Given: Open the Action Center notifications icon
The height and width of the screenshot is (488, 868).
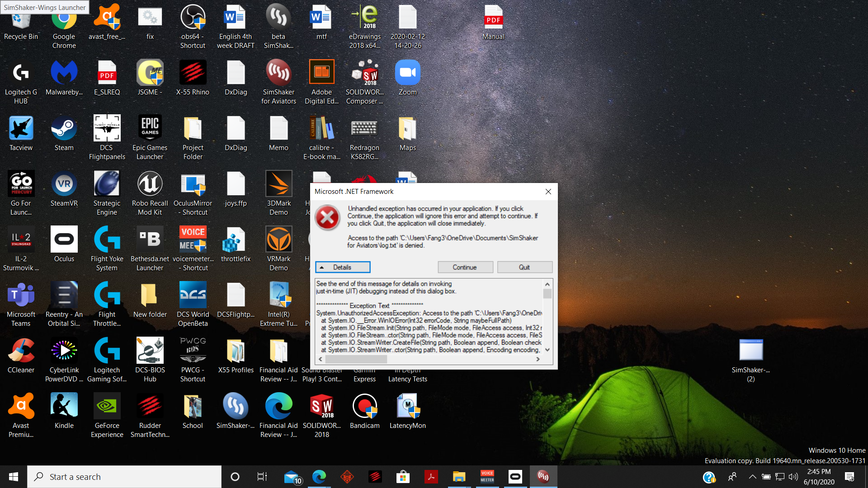Looking at the screenshot, I should (x=849, y=477).
